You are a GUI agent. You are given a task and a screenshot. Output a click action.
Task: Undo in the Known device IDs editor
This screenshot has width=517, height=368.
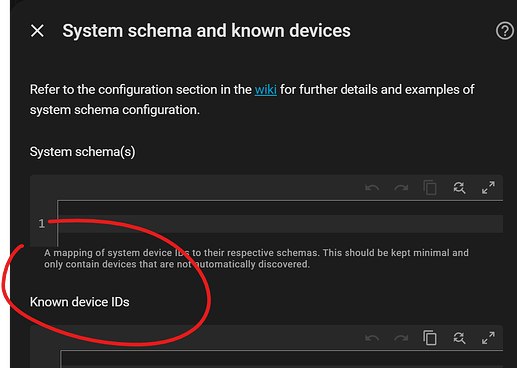tap(372, 338)
